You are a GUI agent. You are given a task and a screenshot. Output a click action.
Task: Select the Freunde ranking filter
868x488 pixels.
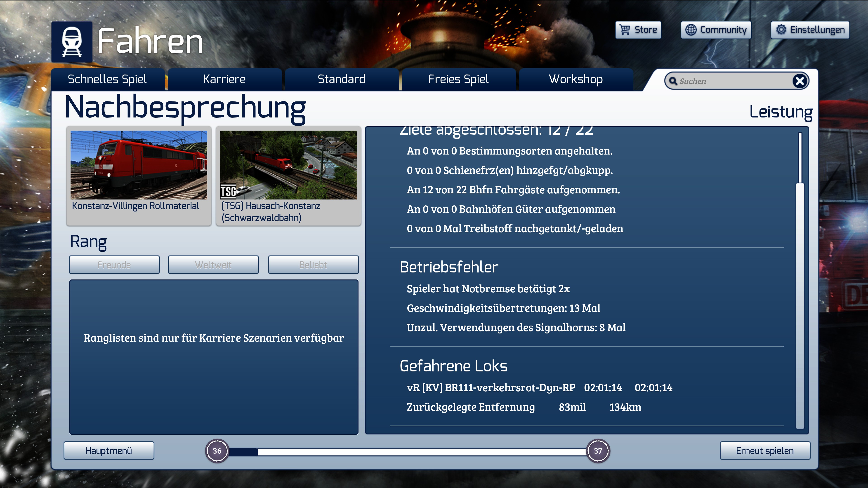pos(114,265)
